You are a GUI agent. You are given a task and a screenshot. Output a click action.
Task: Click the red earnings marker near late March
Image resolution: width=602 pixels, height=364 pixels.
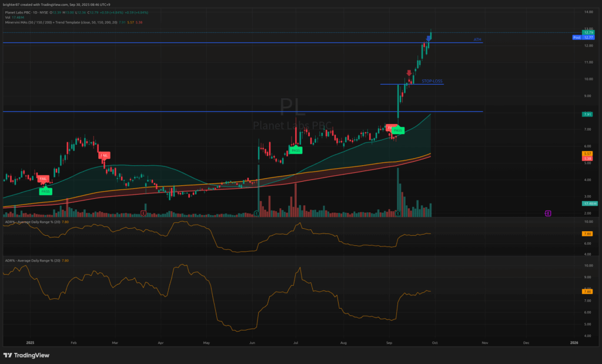coord(143,213)
